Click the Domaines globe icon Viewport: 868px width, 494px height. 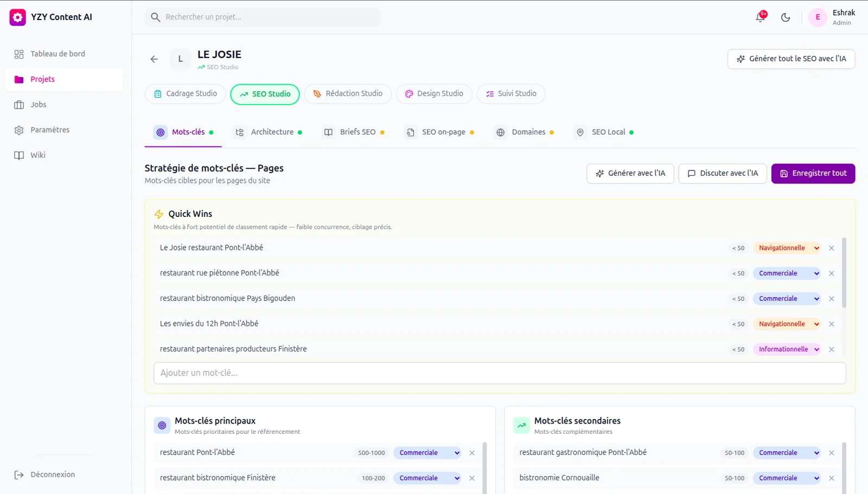pos(501,132)
